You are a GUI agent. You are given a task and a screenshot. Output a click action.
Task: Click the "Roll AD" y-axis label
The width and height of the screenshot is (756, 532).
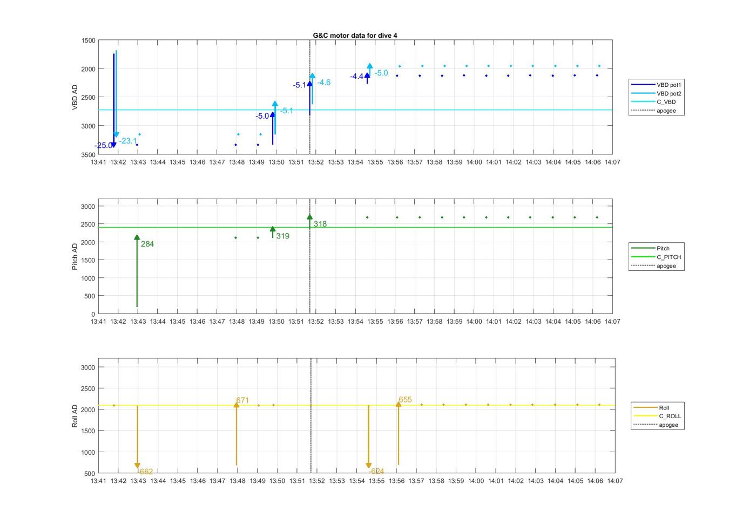[75, 416]
